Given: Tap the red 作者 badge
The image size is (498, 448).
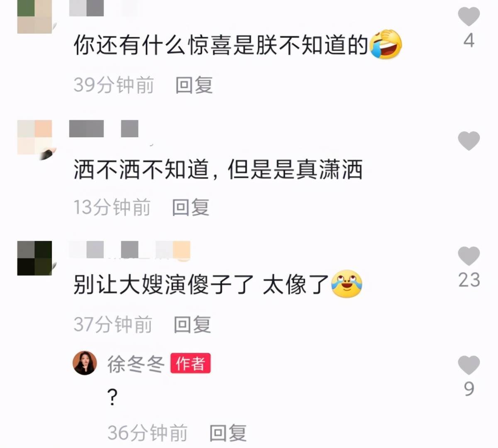Looking at the screenshot, I should (190, 363).
